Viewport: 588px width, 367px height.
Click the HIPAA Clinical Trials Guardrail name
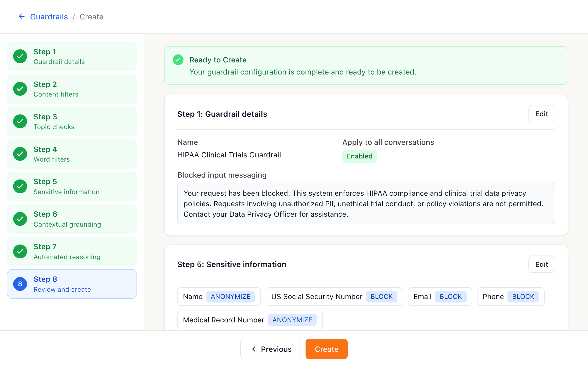(x=229, y=155)
